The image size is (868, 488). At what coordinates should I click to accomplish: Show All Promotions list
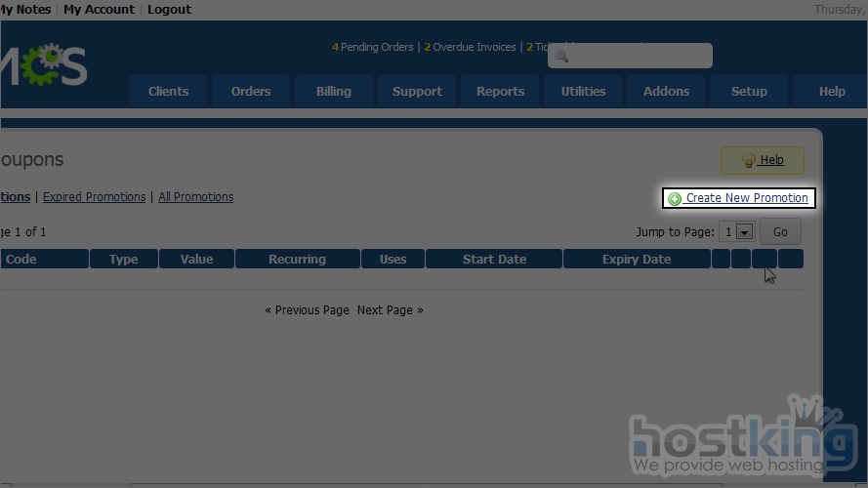click(195, 197)
